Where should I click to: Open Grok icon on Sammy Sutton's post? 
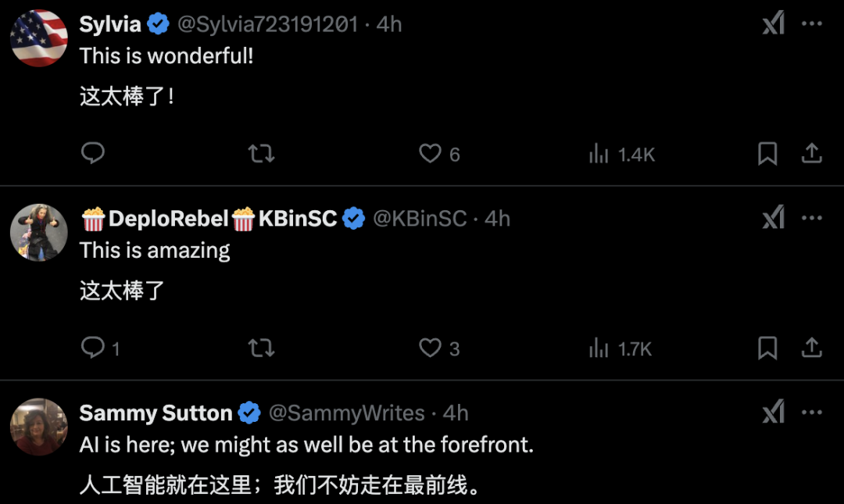pos(773,412)
